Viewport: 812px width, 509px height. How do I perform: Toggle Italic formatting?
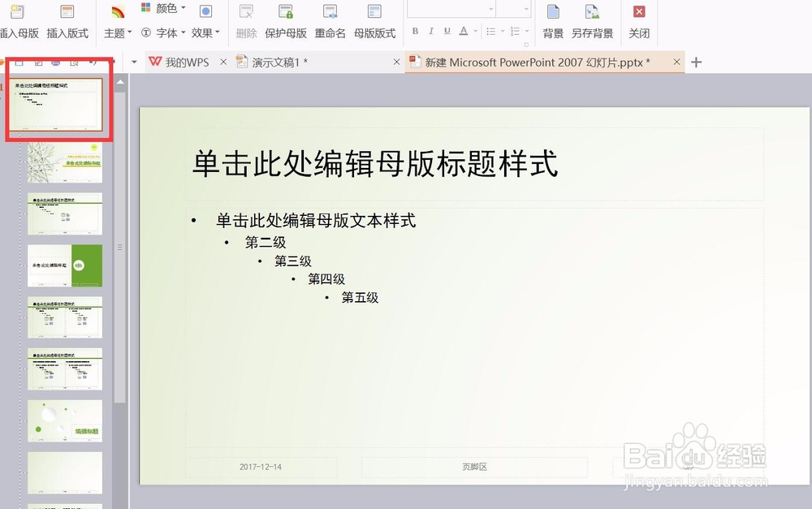pos(431,31)
